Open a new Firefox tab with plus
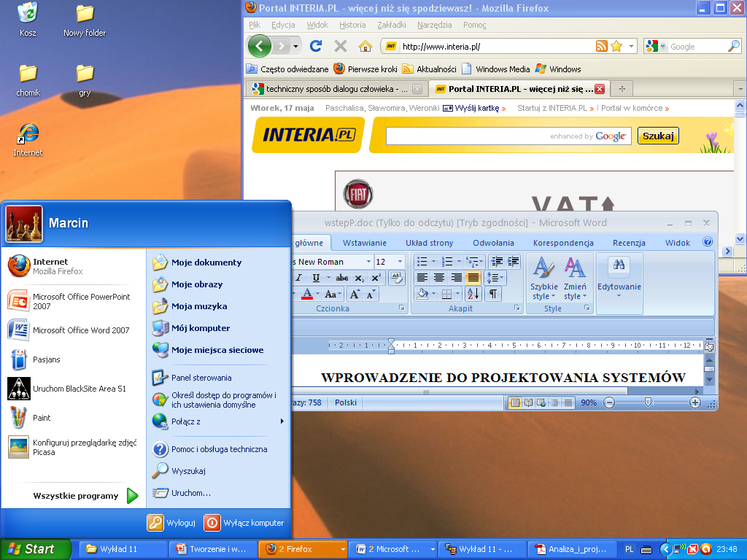Image resolution: width=747 pixels, height=560 pixels. pyautogui.click(x=622, y=88)
